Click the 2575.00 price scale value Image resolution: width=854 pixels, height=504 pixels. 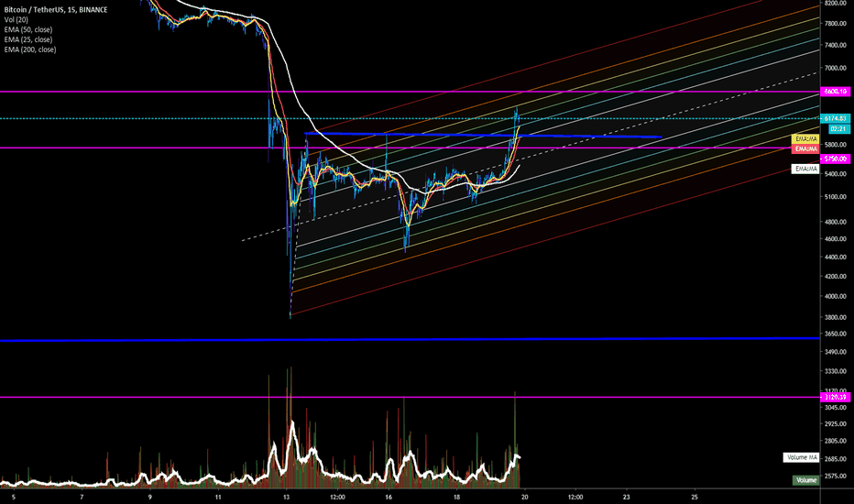tap(836, 476)
